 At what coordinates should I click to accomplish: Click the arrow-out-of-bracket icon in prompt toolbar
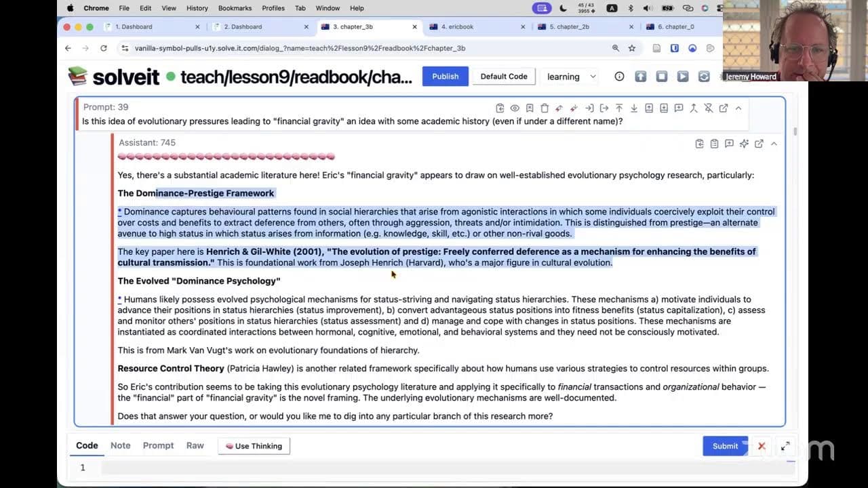[x=604, y=108]
